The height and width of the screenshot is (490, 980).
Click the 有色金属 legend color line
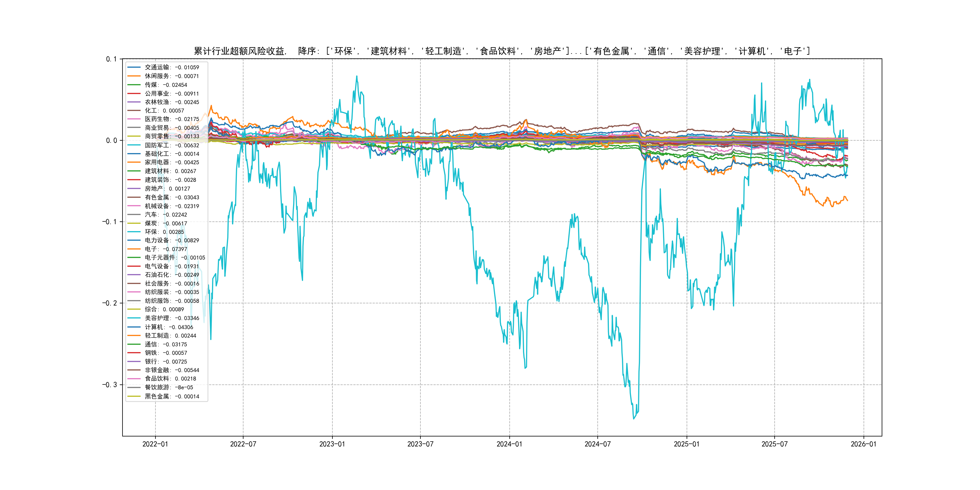pos(134,198)
